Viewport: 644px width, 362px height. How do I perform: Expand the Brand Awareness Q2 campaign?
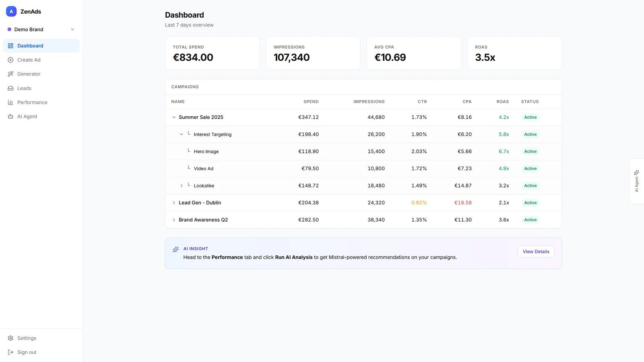click(174, 220)
